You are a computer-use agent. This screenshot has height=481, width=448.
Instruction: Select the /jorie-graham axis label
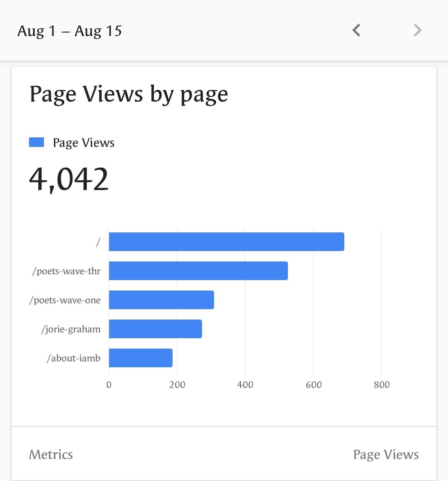tap(71, 329)
